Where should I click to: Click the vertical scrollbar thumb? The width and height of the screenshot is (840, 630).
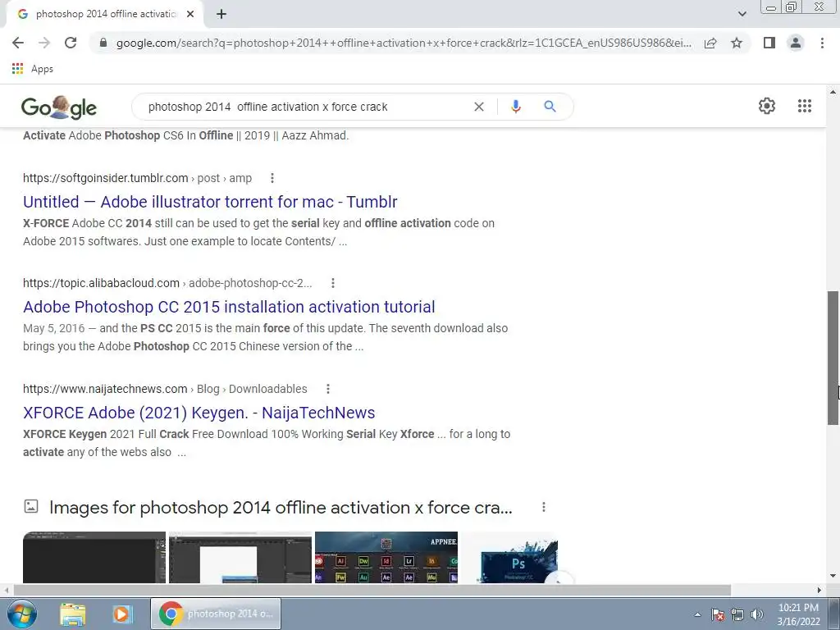(x=833, y=358)
